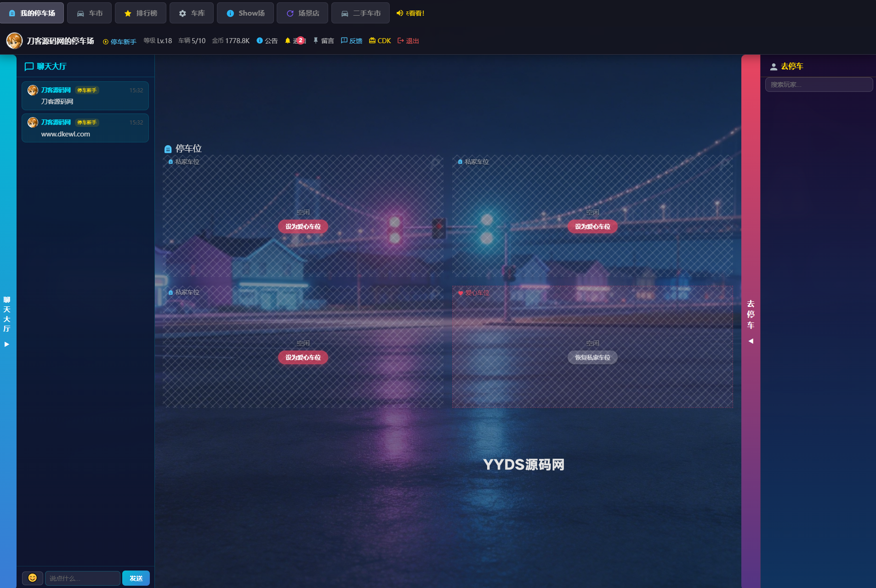Viewport: 876px width, 588px height.
Task: Click the 聊天大厅 chat panel header
Action: [x=45, y=66]
